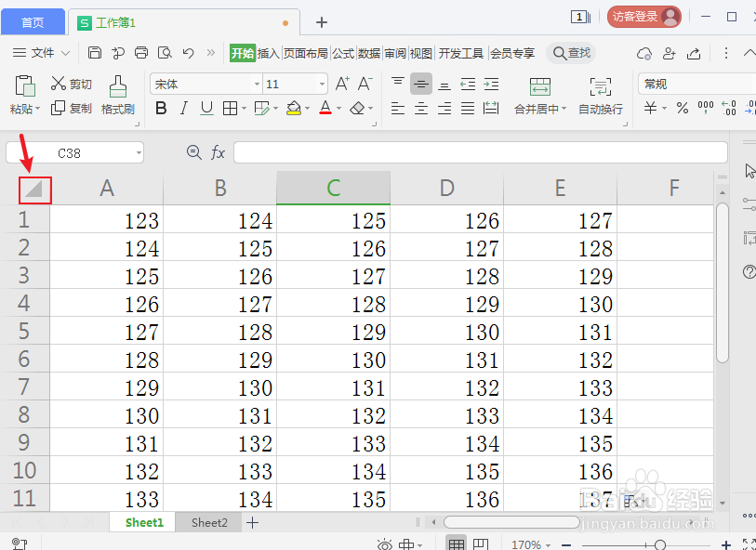Click the 访客登录 login button
The height and width of the screenshot is (550, 756).
pos(643,17)
